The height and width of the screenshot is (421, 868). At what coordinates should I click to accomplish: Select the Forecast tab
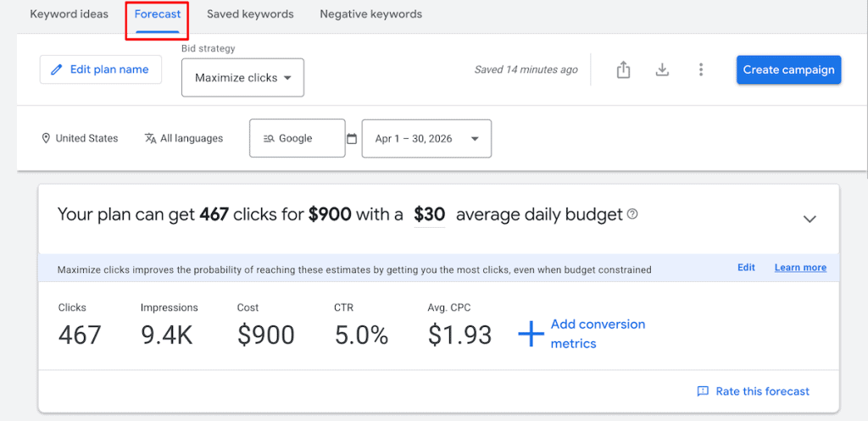coord(157,14)
